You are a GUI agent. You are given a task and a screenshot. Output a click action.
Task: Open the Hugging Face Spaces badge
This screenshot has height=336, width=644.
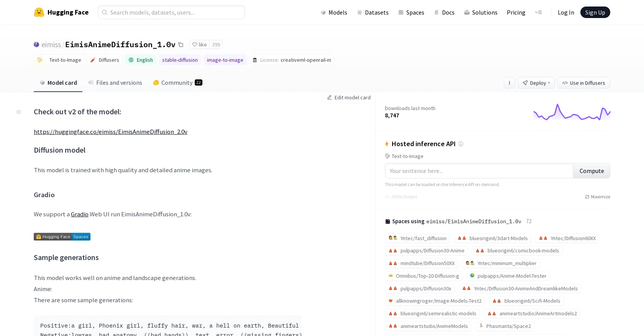click(x=62, y=237)
